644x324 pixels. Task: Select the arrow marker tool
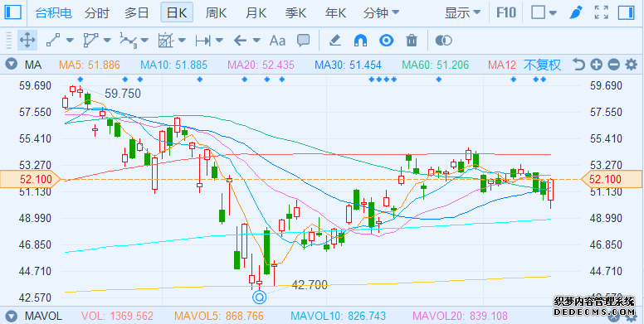pos(240,41)
